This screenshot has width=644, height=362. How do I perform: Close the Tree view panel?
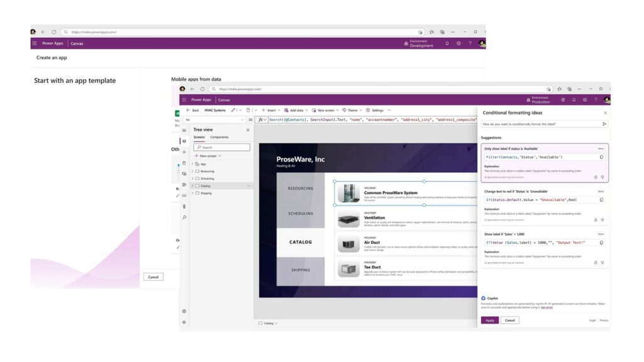(x=247, y=130)
